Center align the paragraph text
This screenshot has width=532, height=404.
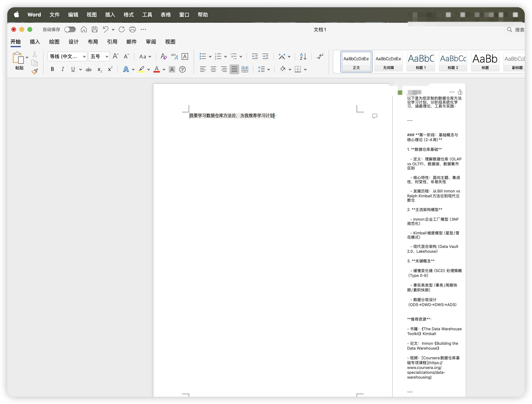coord(213,70)
